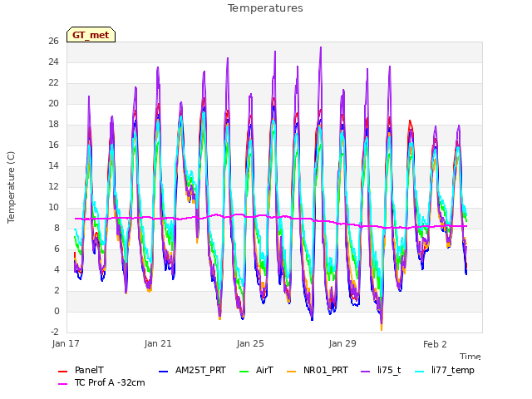Click the 10 y-axis tick label
532x399 pixels.
click(x=53, y=207)
